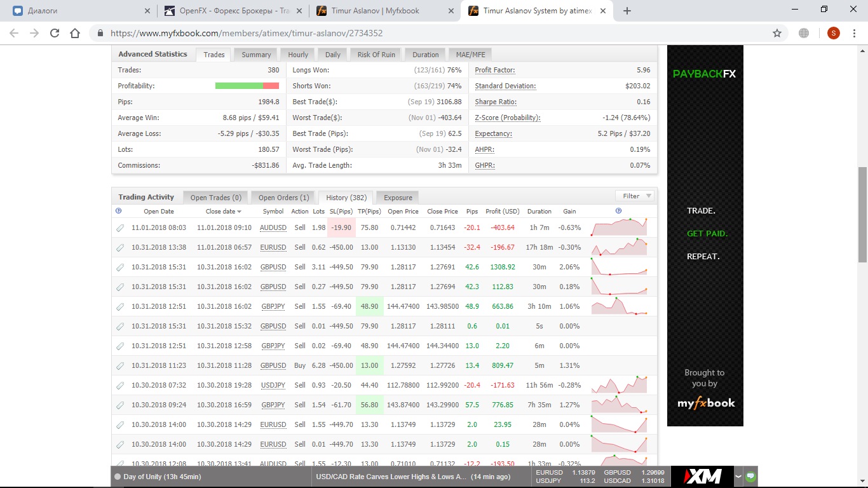
Task: Switch to the Timur Aslanov | Myfxbook browser tab
Action: (384, 11)
